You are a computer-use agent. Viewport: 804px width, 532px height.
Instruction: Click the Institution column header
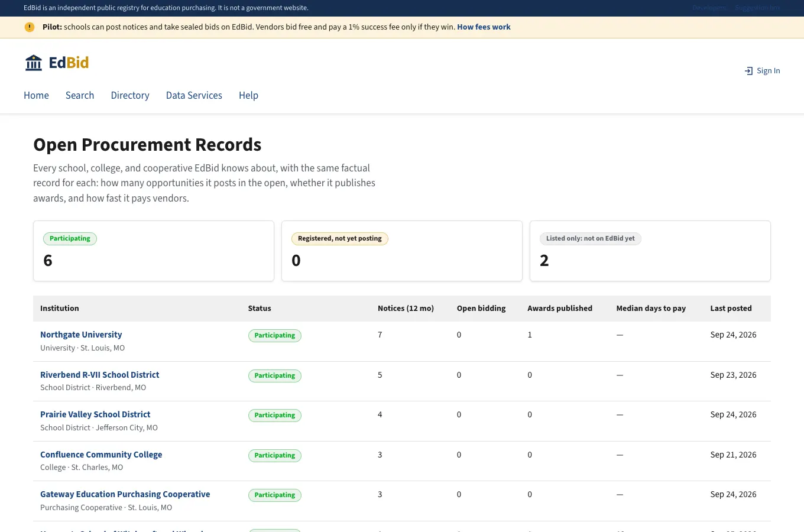click(x=59, y=309)
